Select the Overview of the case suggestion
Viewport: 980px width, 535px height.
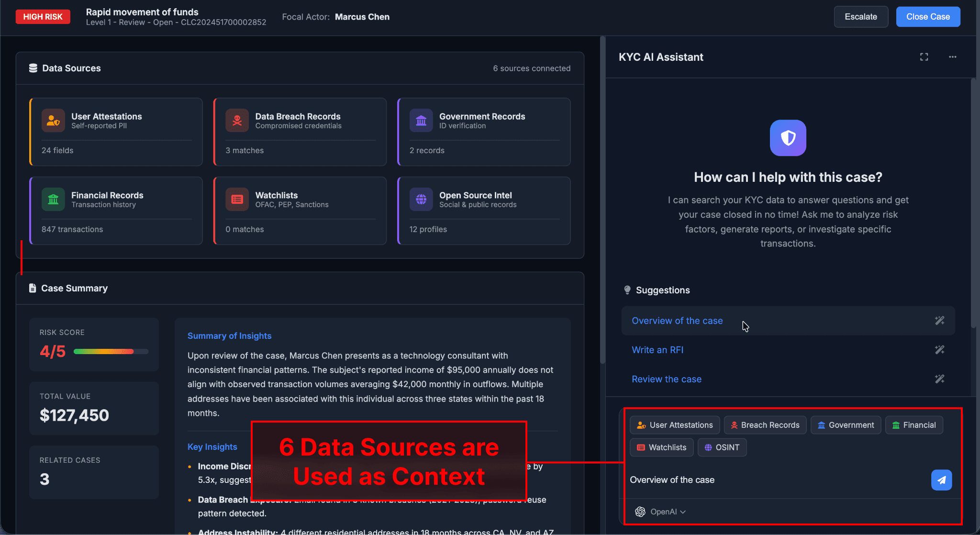(677, 321)
